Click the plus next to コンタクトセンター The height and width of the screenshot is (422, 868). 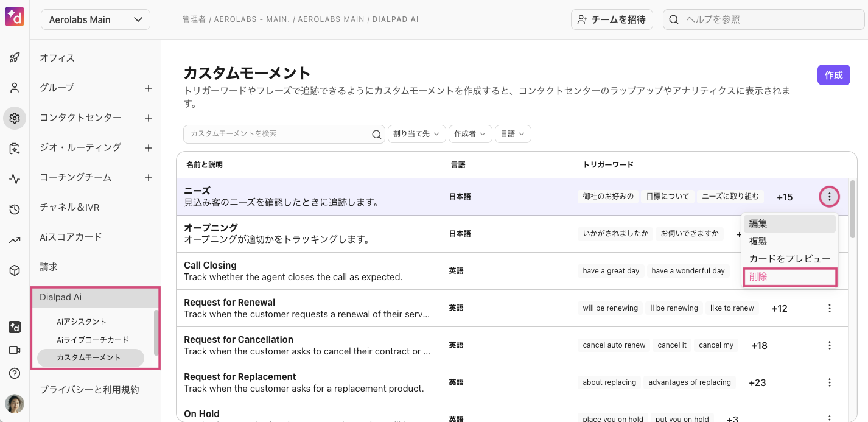point(148,118)
